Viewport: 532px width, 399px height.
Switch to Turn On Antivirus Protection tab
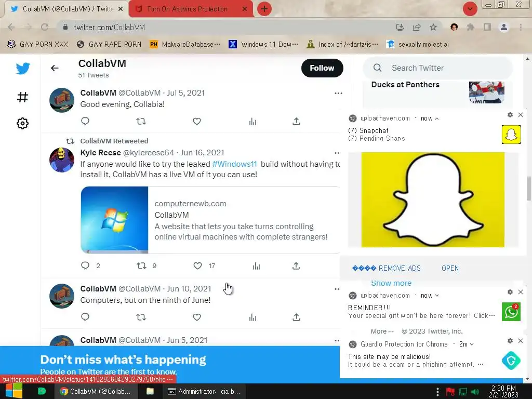click(191, 9)
